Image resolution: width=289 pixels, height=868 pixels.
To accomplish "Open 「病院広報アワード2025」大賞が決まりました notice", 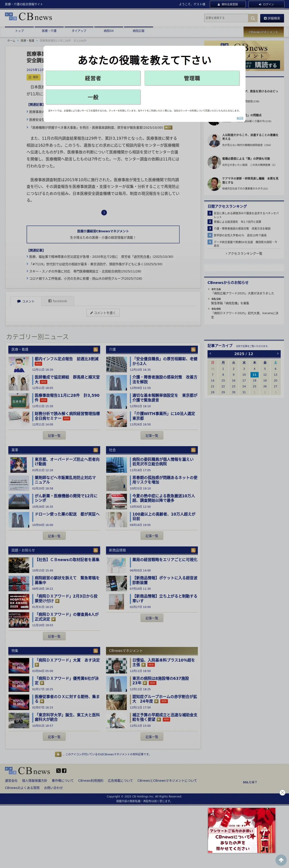I will coord(243,293).
